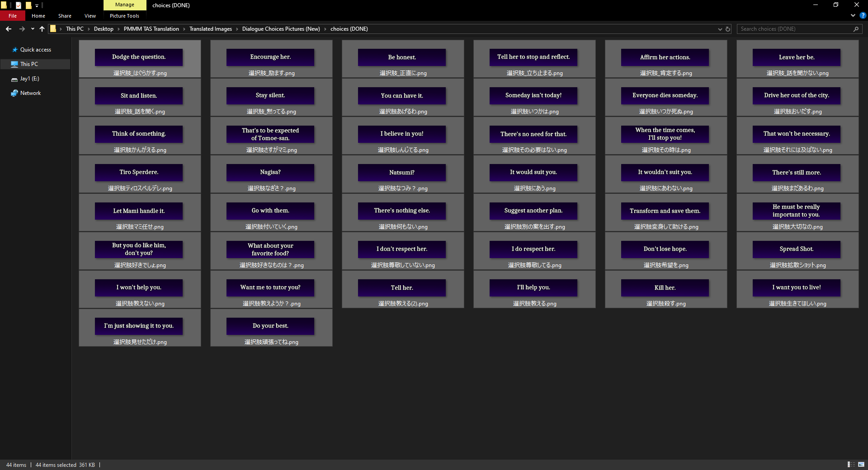Select Quick access in the navigation pane

pyautogui.click(x=36, y=50)
